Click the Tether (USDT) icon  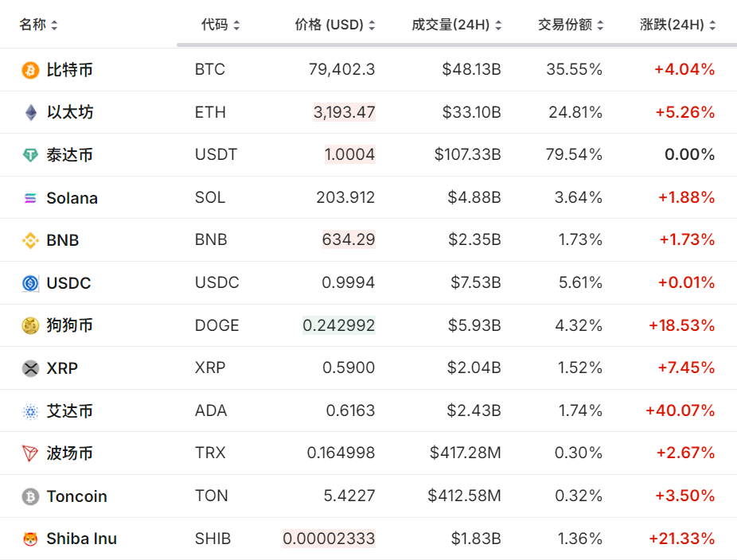(x=29, y=155)
